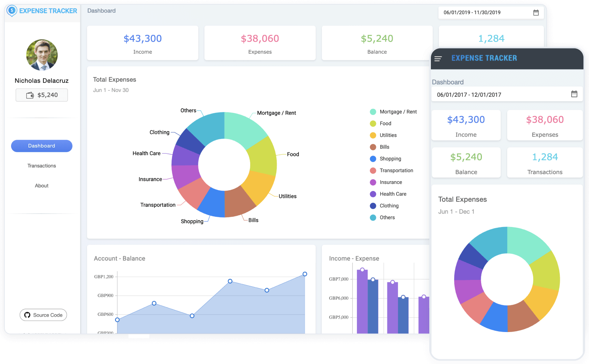
Task: Click the $5,240 wallet balance button
Action: pos(42,95)
